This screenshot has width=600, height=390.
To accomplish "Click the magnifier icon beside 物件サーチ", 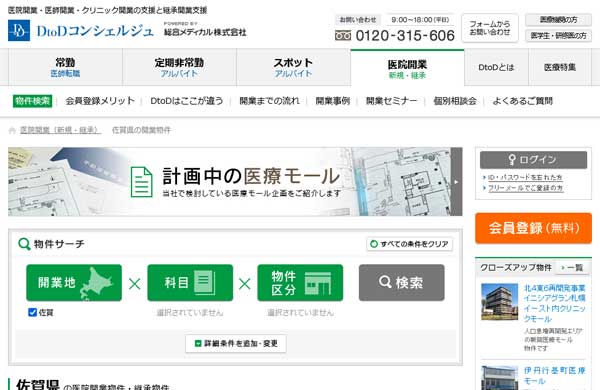I will 24,244.
